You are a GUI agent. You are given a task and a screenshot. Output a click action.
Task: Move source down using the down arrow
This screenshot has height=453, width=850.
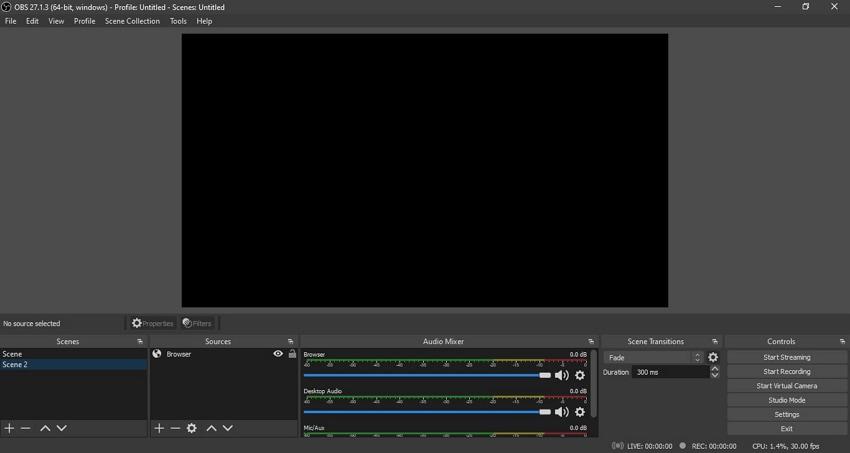pyautogui.click(x=228, y=428)
